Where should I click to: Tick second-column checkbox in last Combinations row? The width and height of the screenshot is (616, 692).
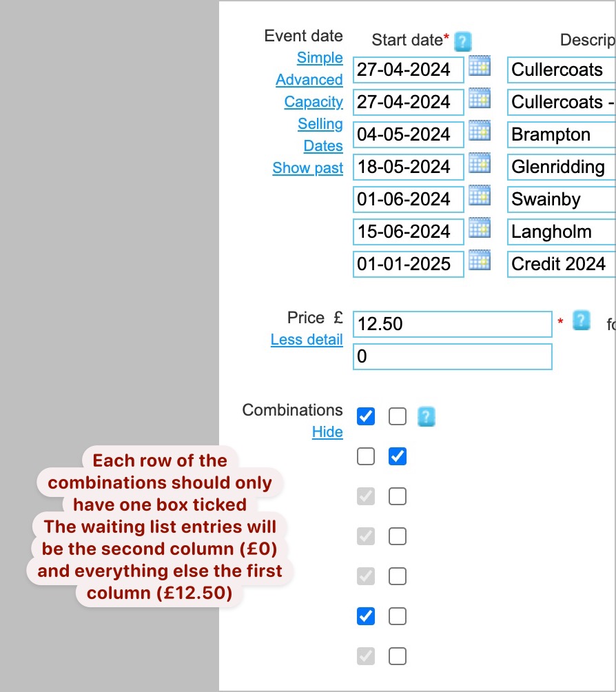tap(398, 656)
